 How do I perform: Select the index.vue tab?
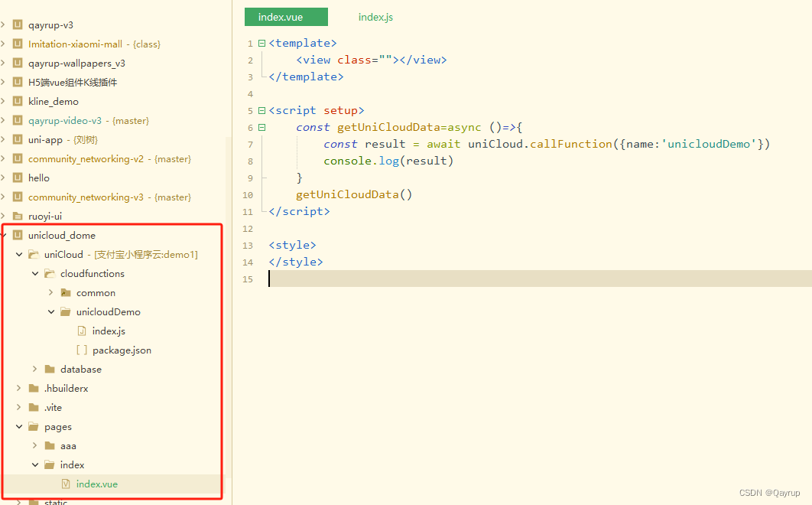[x=286, y=16]
